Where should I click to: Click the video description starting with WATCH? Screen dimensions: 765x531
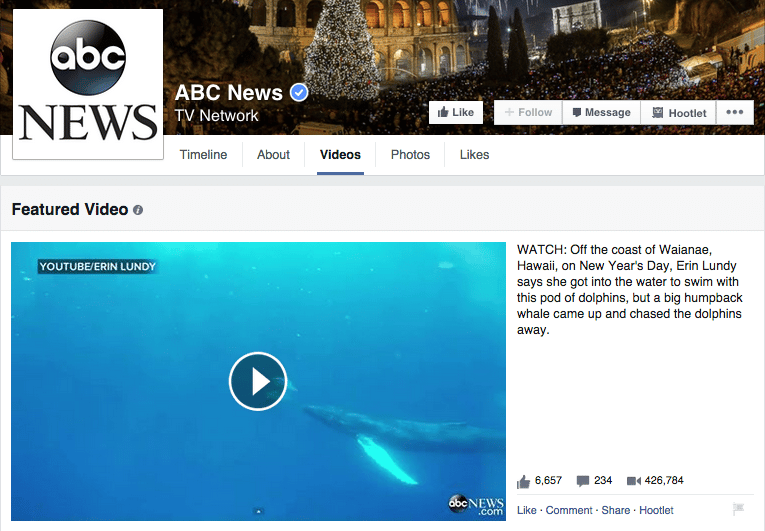630,289
